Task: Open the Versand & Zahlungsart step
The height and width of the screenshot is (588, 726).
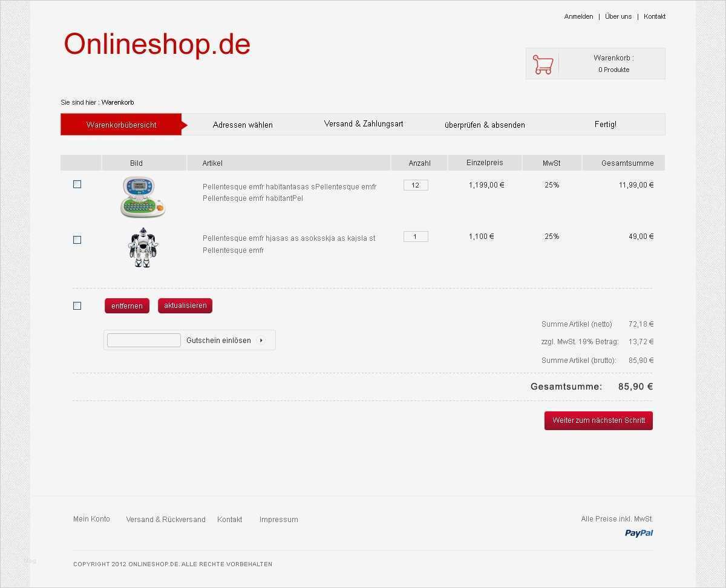Action: pyautogui.click(x=364, y=123)
